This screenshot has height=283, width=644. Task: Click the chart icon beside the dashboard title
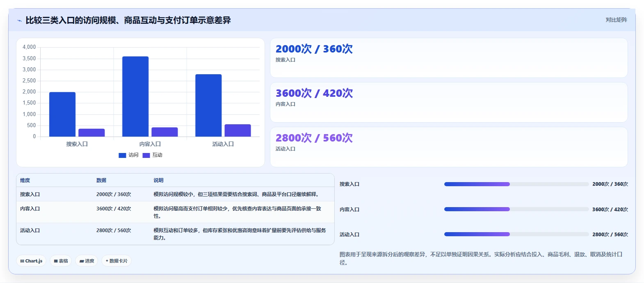point(19,21)
